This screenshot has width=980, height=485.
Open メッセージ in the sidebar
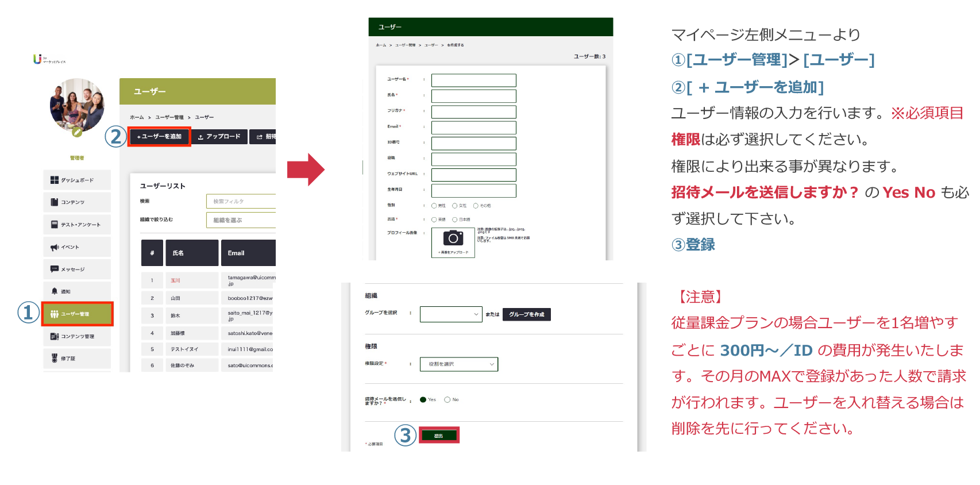coord(77,269)
